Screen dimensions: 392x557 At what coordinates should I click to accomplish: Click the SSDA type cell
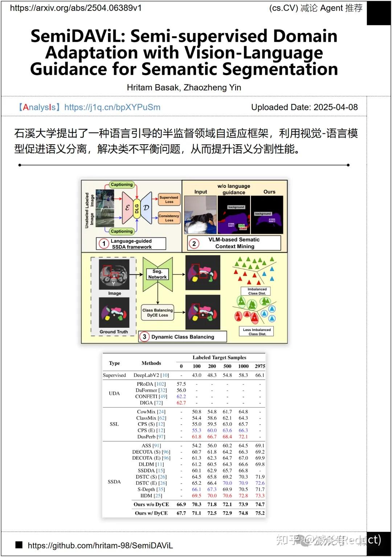click(x=114, y=482)
